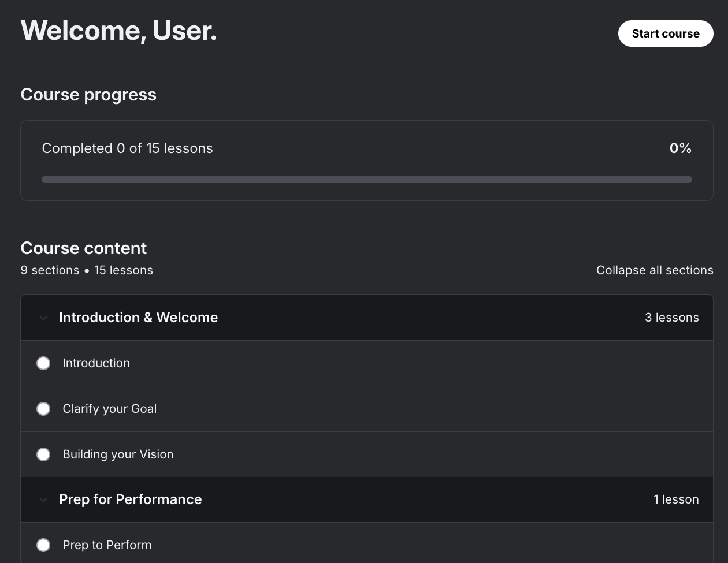Select the Prep for Performance section title
The image size is (728, 563).
pyautogui.click(x=131, y=499)
